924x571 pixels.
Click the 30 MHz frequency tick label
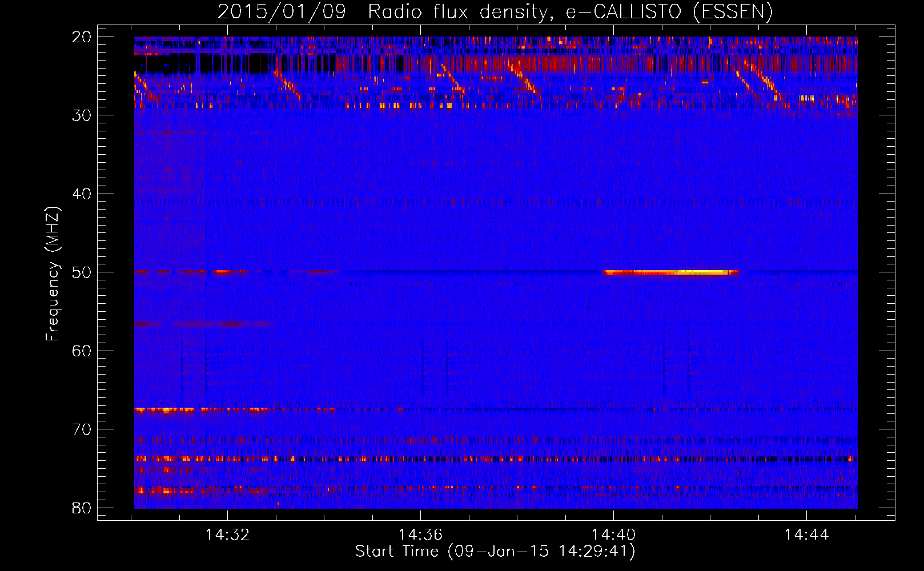[x=82, y=115]
